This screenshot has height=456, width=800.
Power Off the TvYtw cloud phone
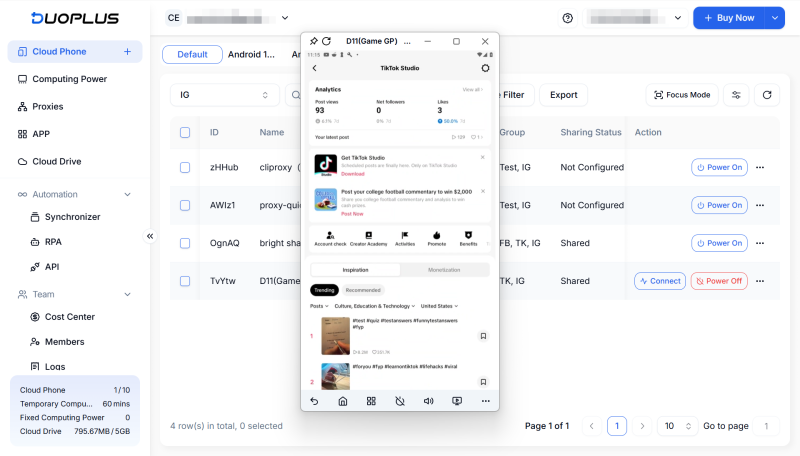tap(719, 281)
